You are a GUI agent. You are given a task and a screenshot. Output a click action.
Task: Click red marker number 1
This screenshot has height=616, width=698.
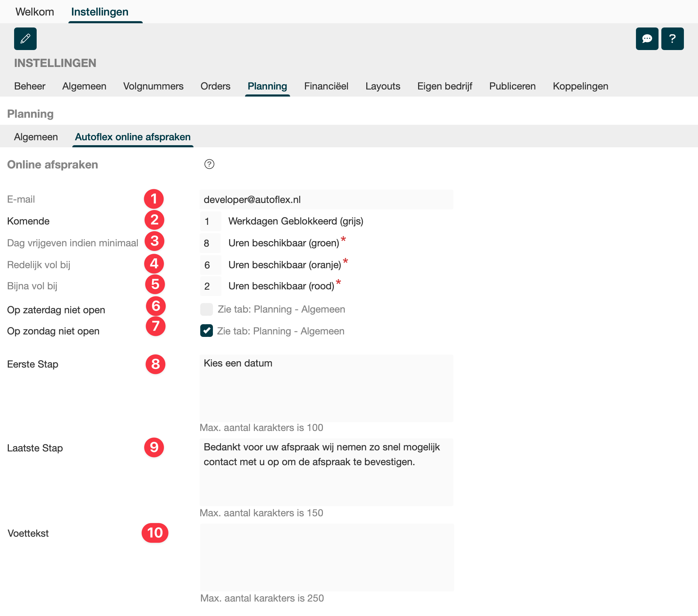point(154,199)
